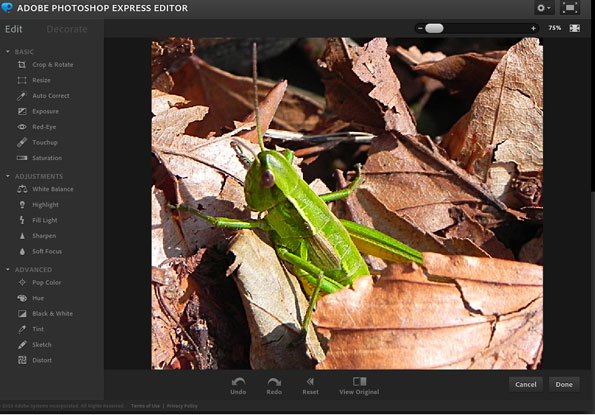Image resolution: width=595 pixels, height=415 pixels.
Task: Open the Saturation tool icon
Action: tap(22, 158)
